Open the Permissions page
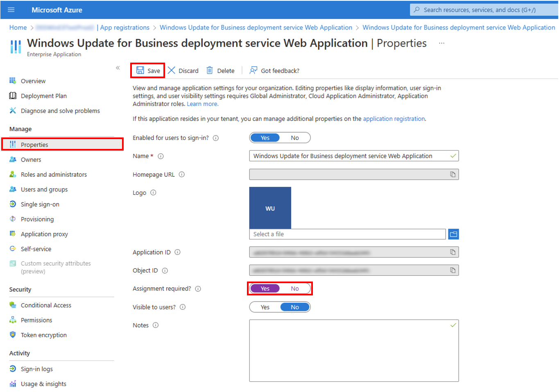This screenshot has height=392, width=559. coord(36,320)
